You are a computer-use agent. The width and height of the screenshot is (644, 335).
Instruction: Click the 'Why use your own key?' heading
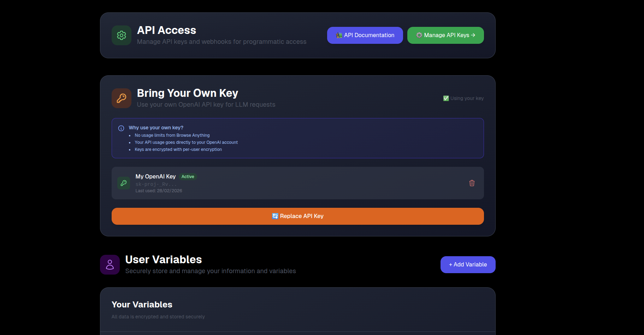click(156, 127)
